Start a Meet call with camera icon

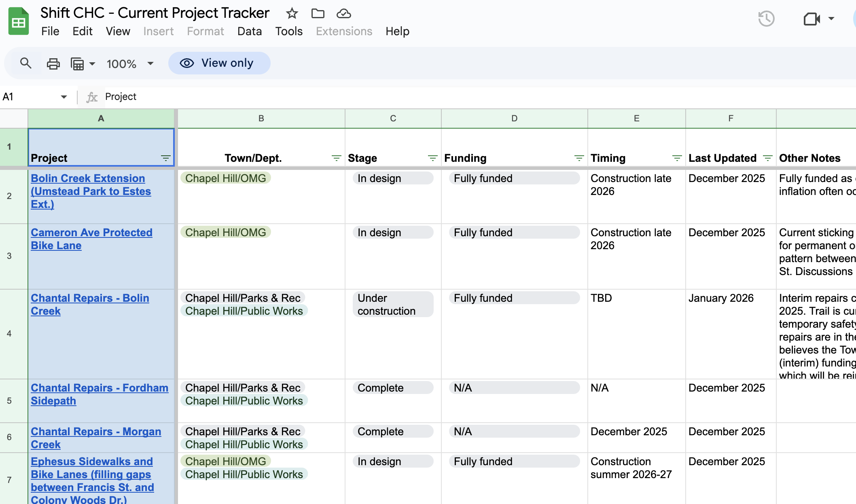tap(812, 19)
